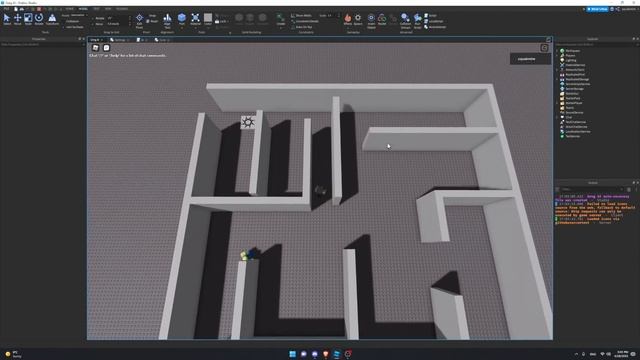Insert a new Part
Image resolution: width=640 pixels, height=360 pixels.
tap(182, 19)
